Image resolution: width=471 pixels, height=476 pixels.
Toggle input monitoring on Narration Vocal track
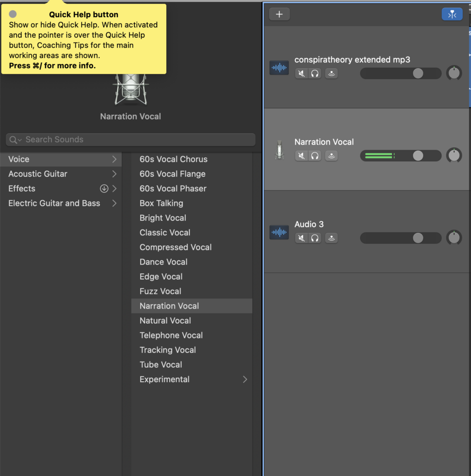point(332,156)
